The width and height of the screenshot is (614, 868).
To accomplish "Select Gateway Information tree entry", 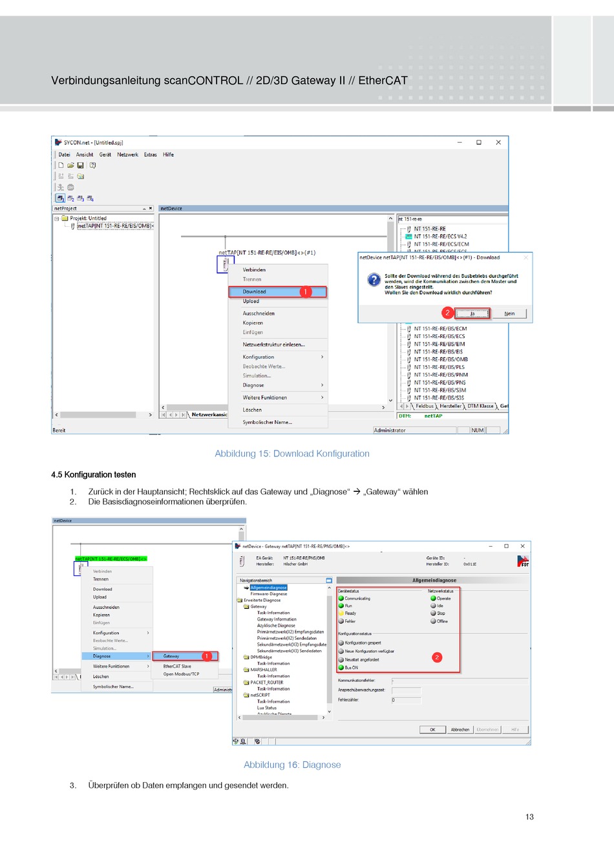I will pyautogui.click(x=277, y=619).
